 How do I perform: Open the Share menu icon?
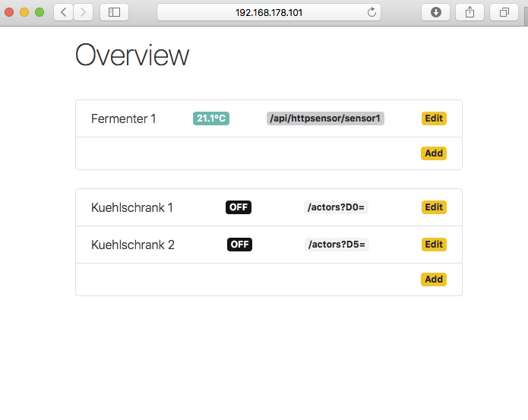(x=470, y=12)
